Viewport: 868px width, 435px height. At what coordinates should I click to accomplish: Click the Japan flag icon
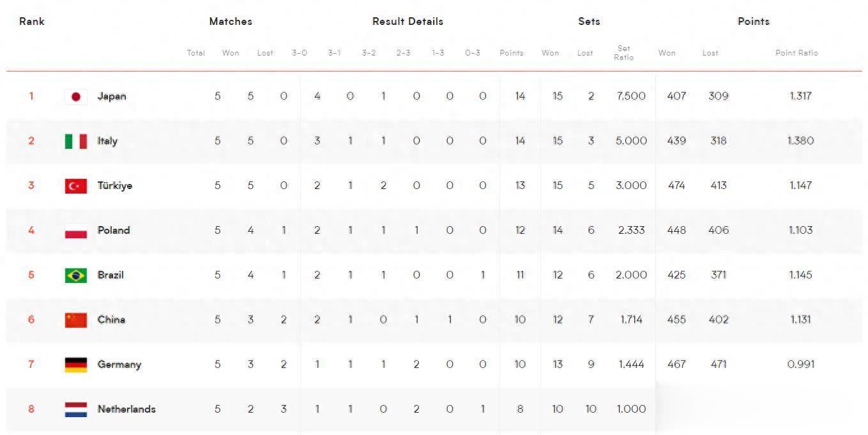click(x=76, y=96)
